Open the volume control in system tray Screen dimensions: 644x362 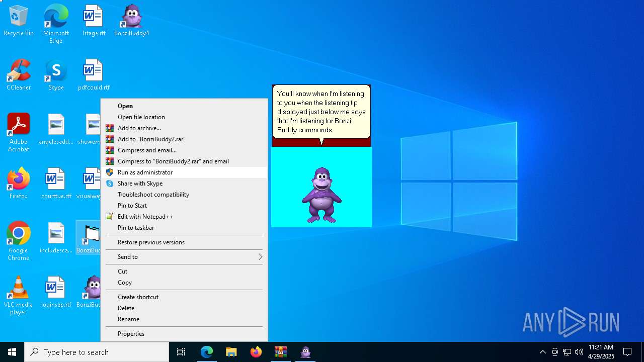coord(579,352)
